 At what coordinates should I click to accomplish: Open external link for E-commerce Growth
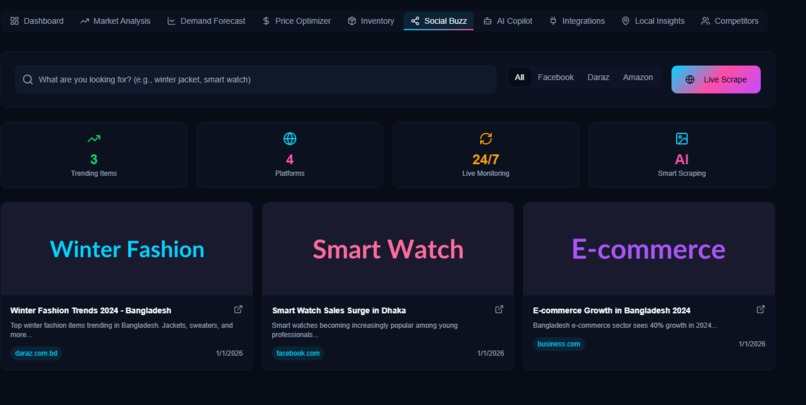click(x=761, y=309)
